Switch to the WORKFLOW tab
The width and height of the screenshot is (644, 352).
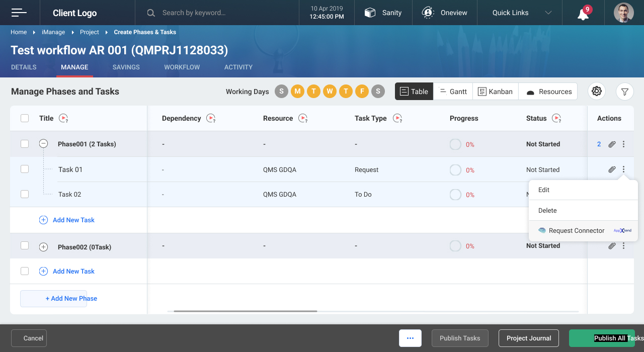182,67
